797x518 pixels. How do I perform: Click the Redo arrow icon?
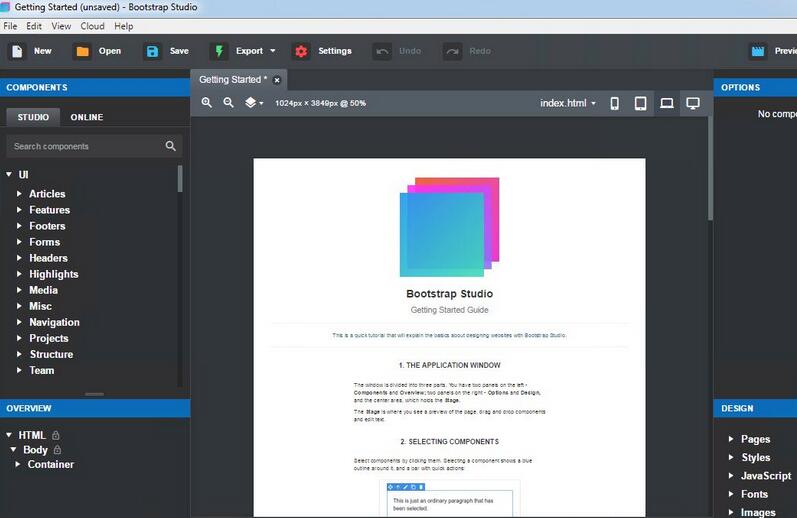[452, 51]
